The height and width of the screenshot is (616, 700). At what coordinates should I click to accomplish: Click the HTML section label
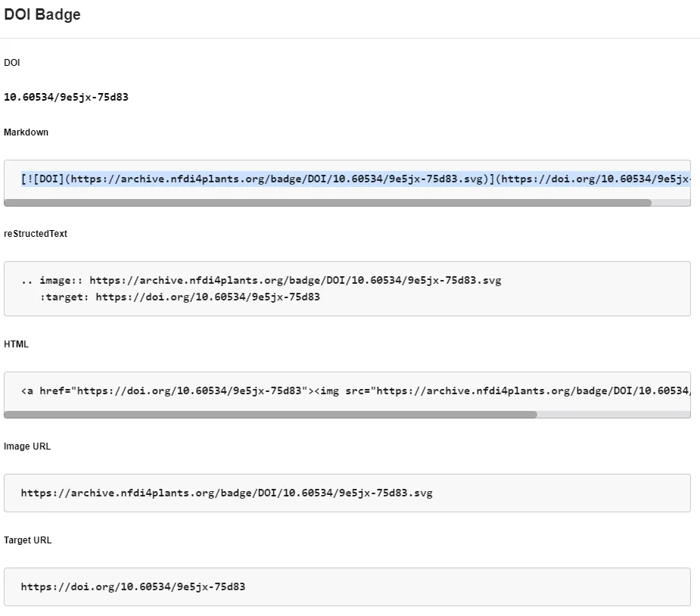tap(16, 344)
